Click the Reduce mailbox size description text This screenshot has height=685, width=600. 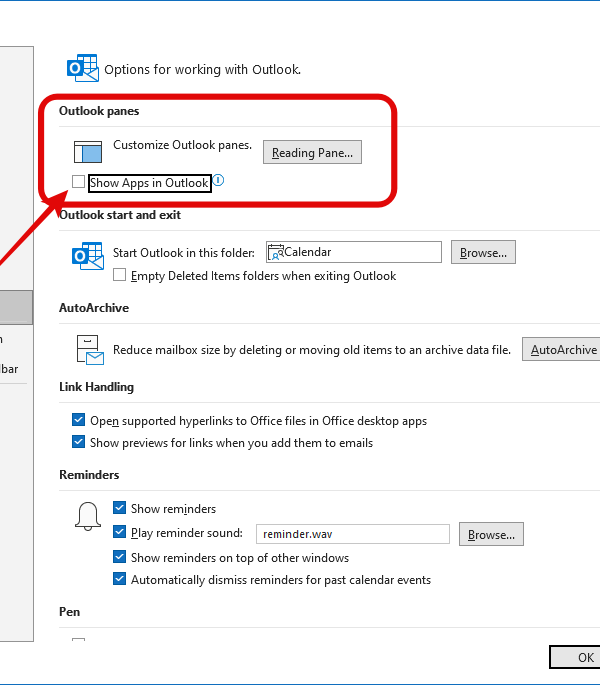click(x=312, y=350)
